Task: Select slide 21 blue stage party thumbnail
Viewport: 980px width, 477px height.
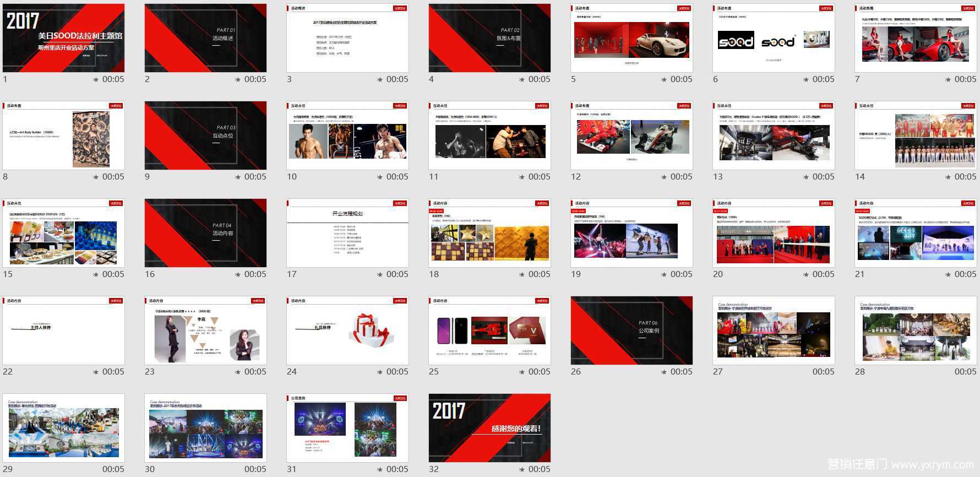Action: [x=916, y=233]
